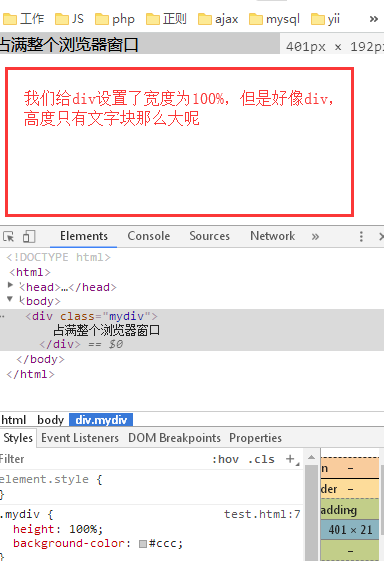Viewport: 384px width, 561px height.
Task: Select the closing html tag line
Action: click(x=30, y=374)
